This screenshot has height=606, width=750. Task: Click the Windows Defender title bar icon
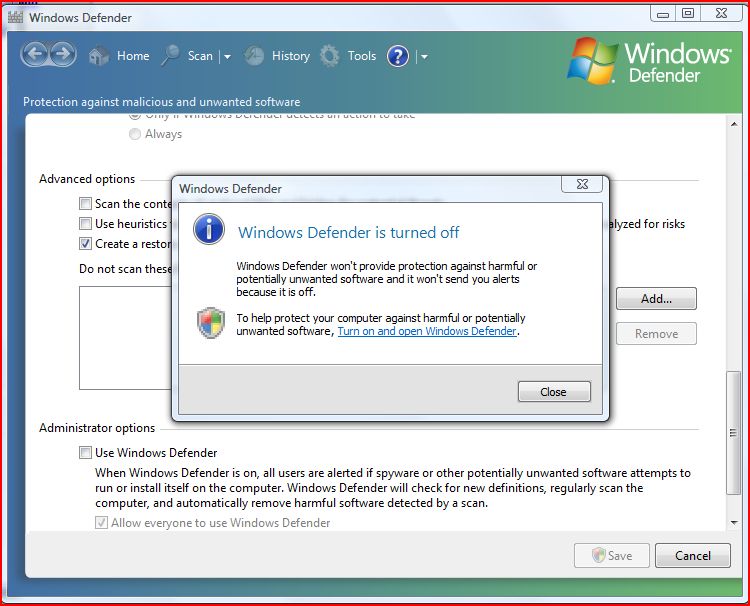click(x=15, y=17)
